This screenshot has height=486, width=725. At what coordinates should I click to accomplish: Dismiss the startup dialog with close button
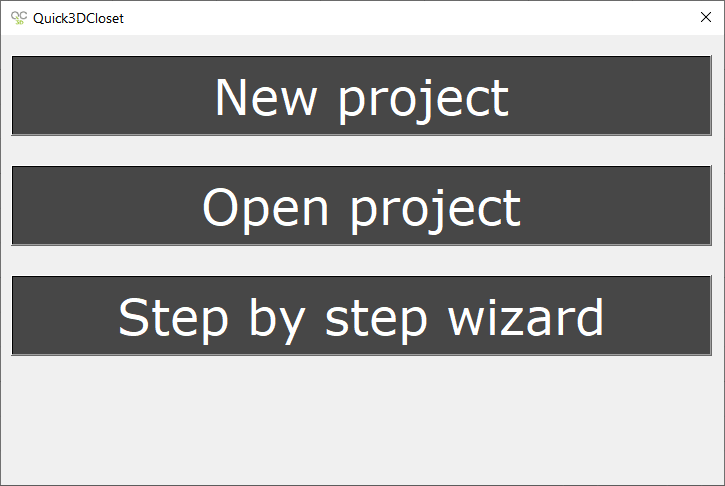click(x=706, y=18)
